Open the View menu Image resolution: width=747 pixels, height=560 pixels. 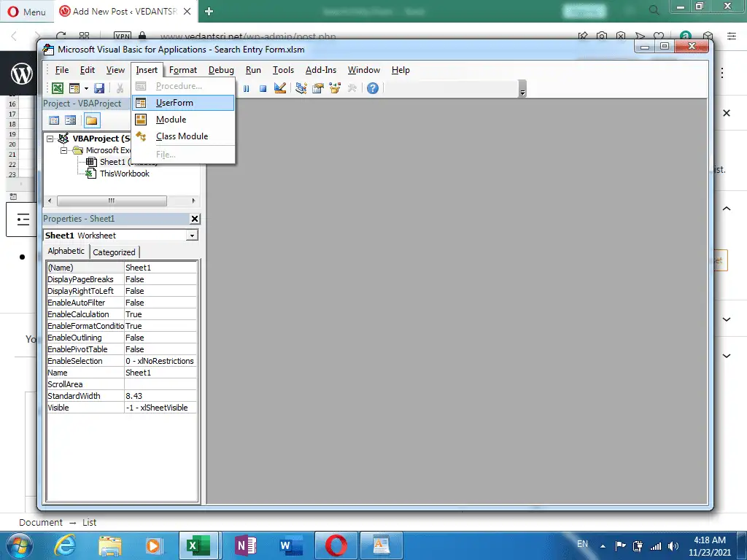(115, 70)
